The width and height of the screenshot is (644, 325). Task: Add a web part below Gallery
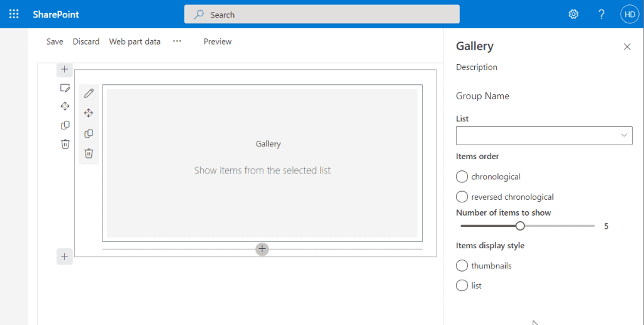(x=262, y=249)
